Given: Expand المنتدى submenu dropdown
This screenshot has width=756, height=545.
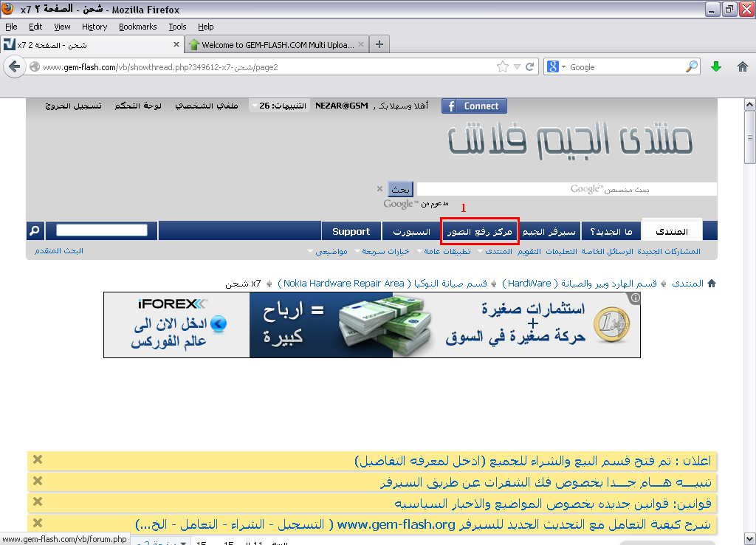Looking at the screenshot, I should tap(495, 251).
